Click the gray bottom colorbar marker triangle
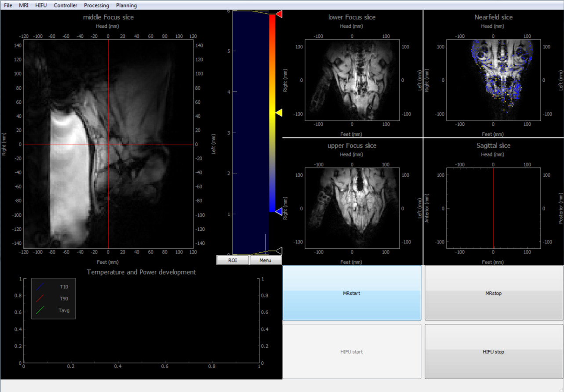Viewport: 564px width, 392px height. coord(279,251)
